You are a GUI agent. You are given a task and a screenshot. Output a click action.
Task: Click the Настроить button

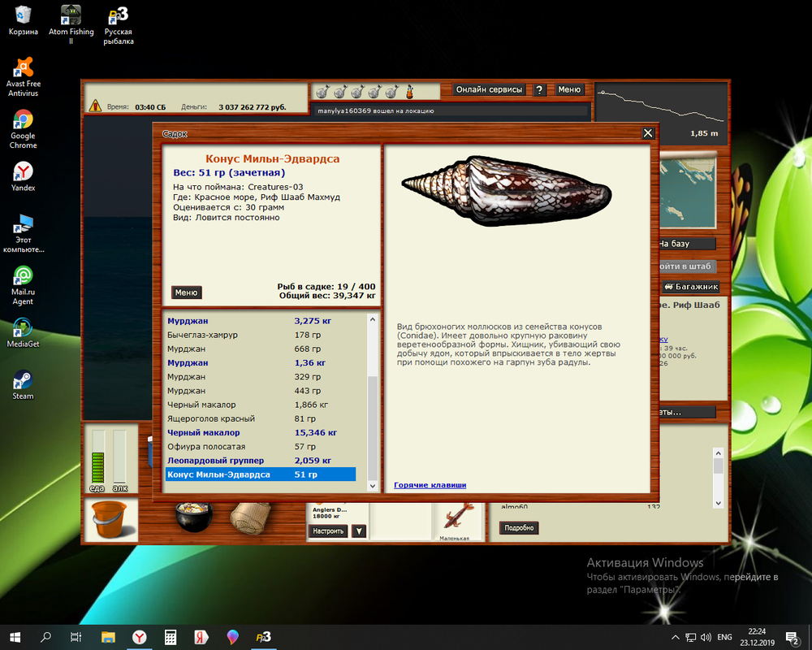click(328, 531)
